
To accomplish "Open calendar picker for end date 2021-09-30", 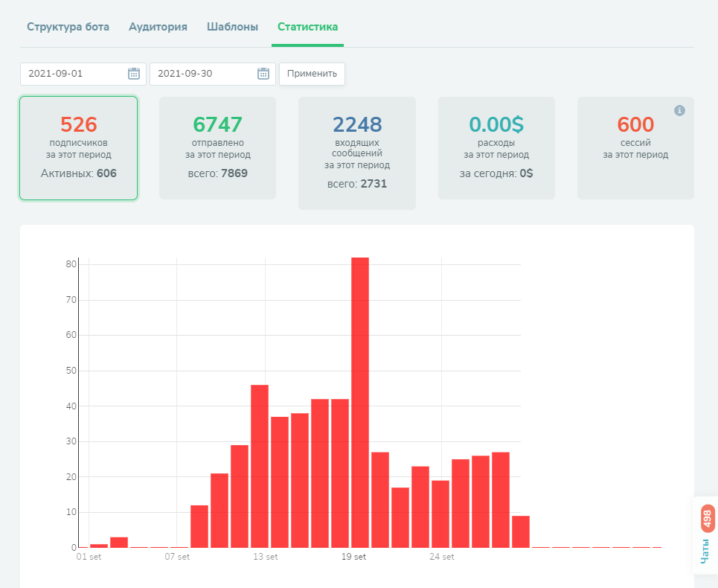I will coord(263,74).
